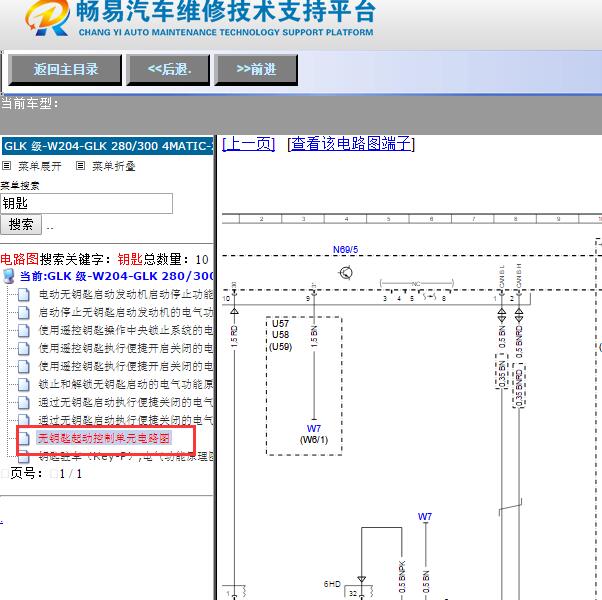Open 电动无钥匙启动发动机启动停止功能 item
Viewport: 602px width, 600px height.
point(126,294)
